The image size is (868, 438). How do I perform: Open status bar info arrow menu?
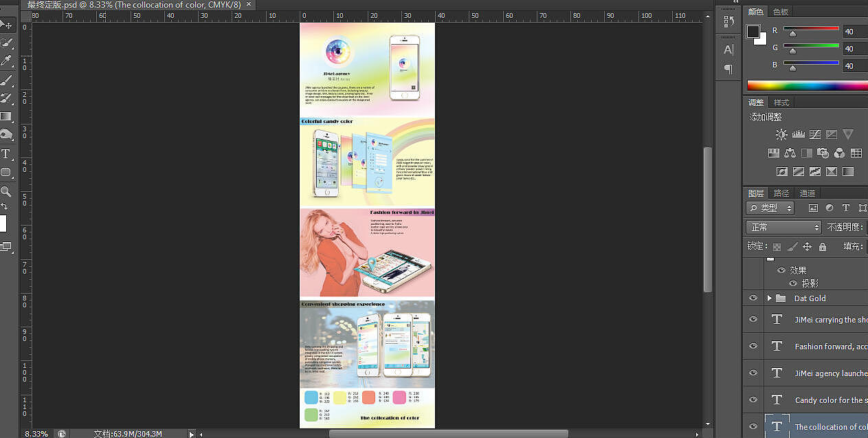pyautogui.click(x=192, y=433)
